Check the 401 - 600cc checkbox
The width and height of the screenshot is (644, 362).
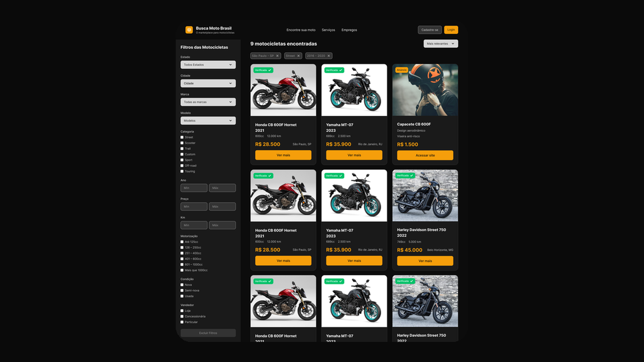182,259
